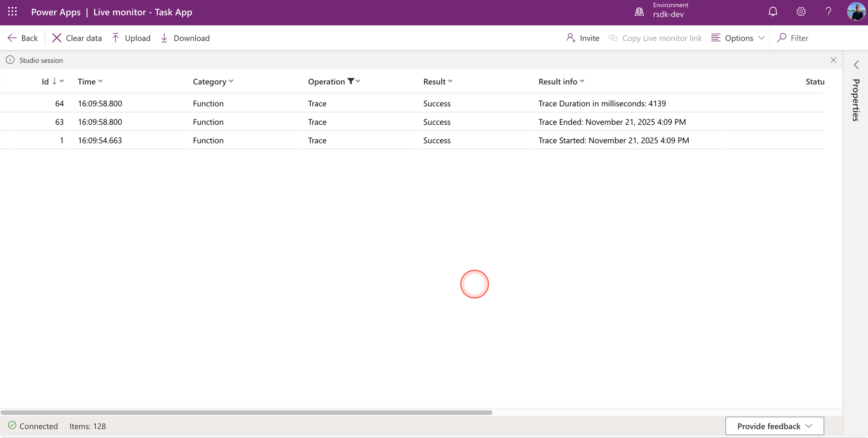Expand the Properties side panel
868x438 pixels.
coord(856,65)
